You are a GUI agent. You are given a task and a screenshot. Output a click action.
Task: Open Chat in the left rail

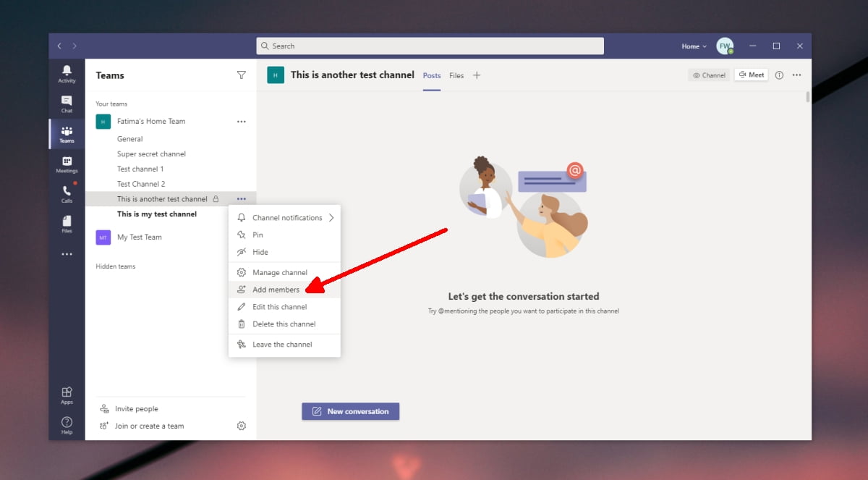pyautogui.click(x=67, y=104)
